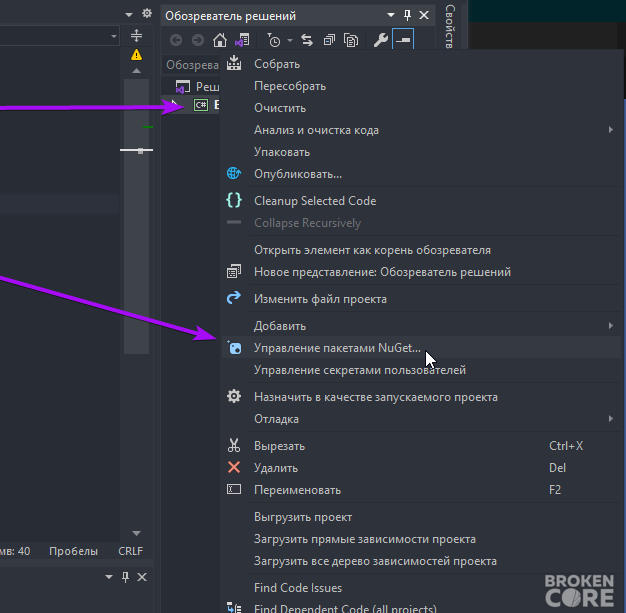Click the rename icon beside Переименовать
Image resolution: width=626 pixels, height=613 pixels.
tap(234, 489)
